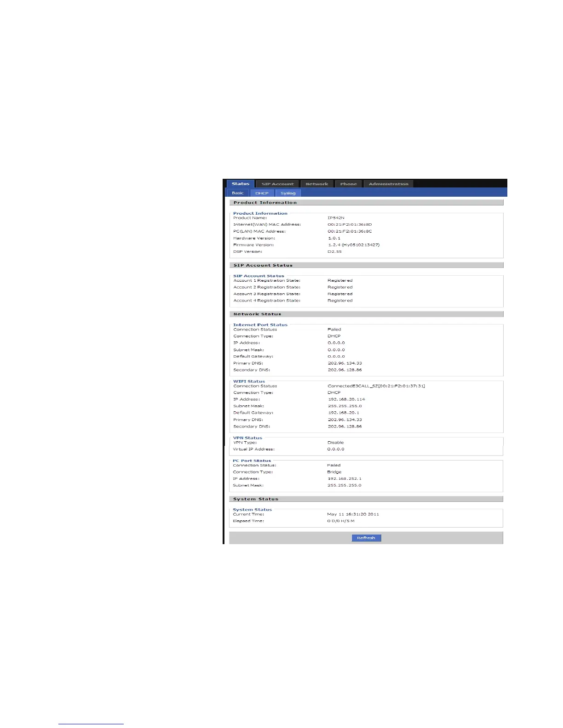The width and height of the screenshot is (563, 728).
Task: Select Virtual IP Address label
Action: (253, 449)
